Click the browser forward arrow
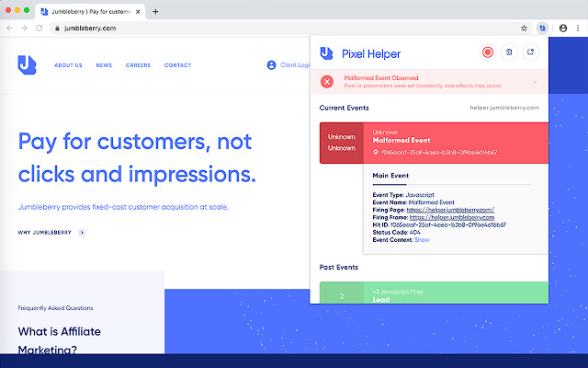Screen dimensions: 588x368 (25, 29)
